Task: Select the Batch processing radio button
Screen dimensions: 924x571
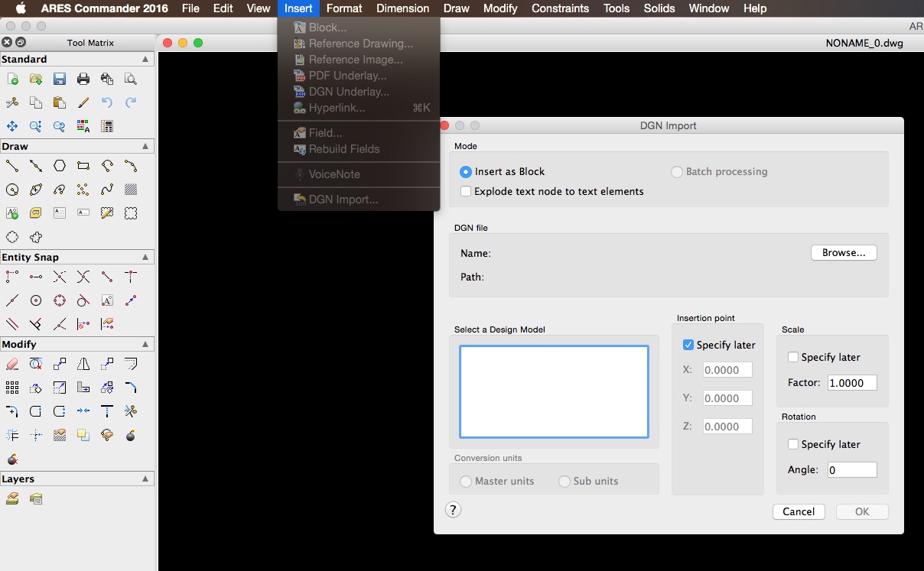Action: 676,172
